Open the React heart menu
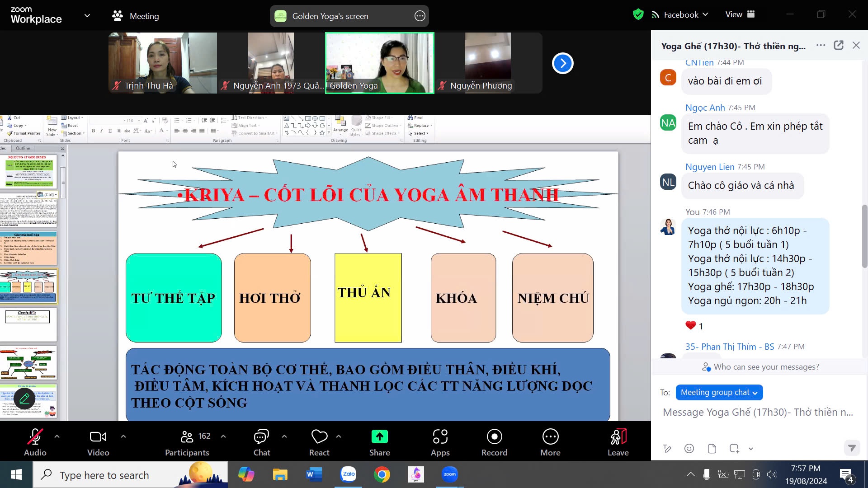The height and width of the screenshot is (488, 868). (x=319, y=442)
